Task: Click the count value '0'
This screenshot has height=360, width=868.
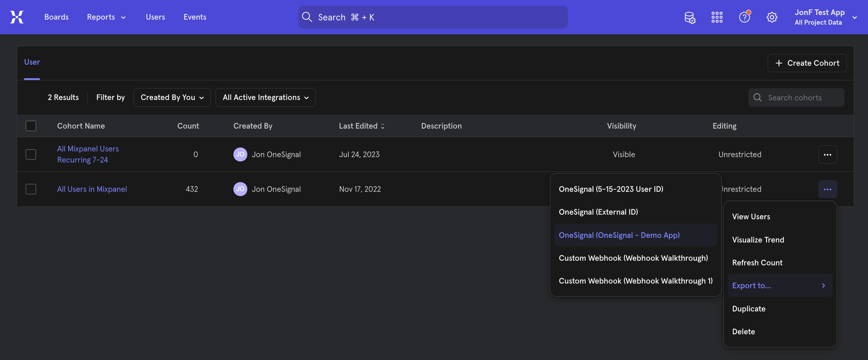Action: pyautogui.click(x=196, y=154)
